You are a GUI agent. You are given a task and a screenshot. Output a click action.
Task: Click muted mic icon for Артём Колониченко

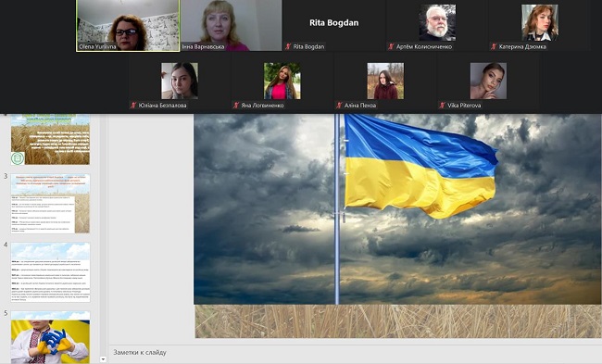coord(391,46)
